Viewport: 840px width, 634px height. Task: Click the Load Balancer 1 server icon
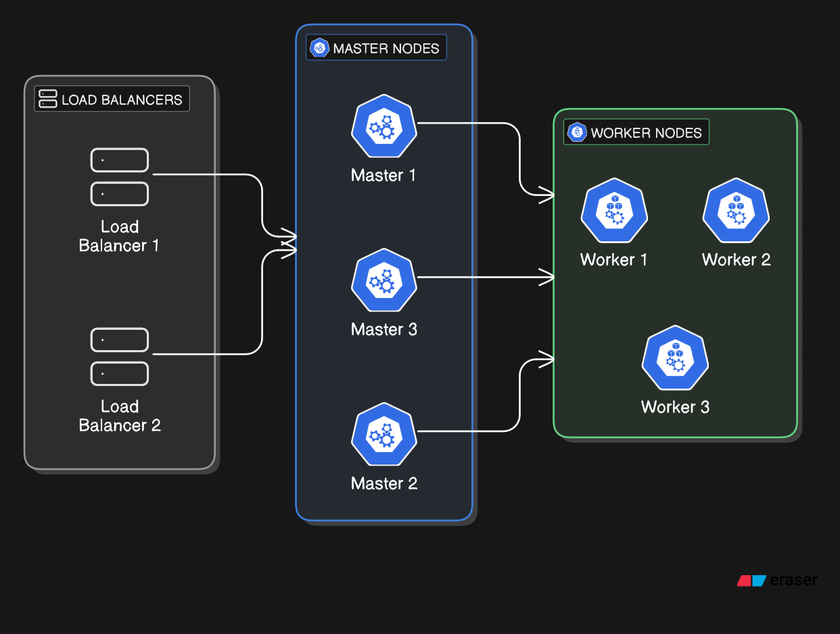(x=120, y=177)
